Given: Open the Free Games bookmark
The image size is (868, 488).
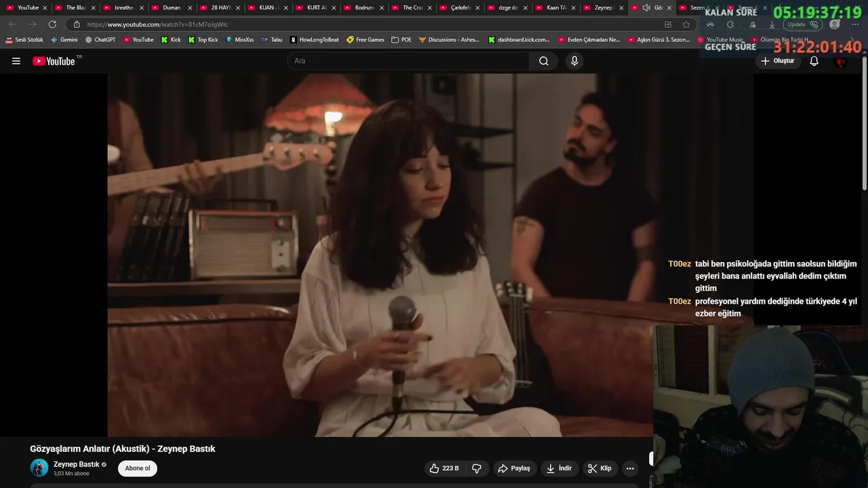Looking at the screenshot, I should (366, 40).
